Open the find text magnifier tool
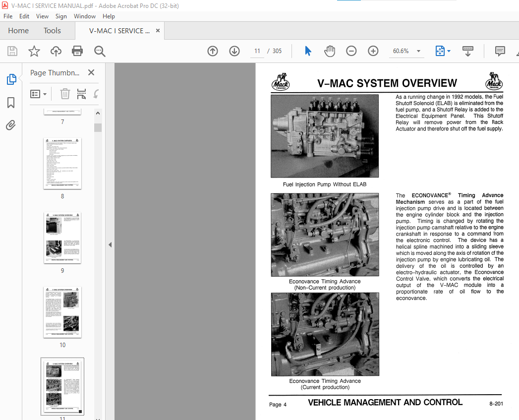This screenshot has height=420, width=519. coord(100,51)
